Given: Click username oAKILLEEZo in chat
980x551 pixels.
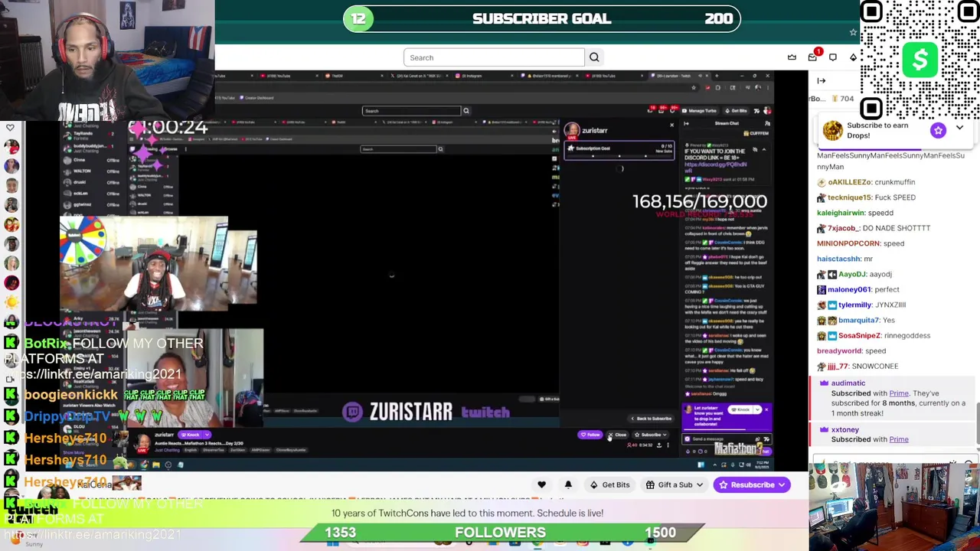Looking at the screenshot, I should pos(849,182).
